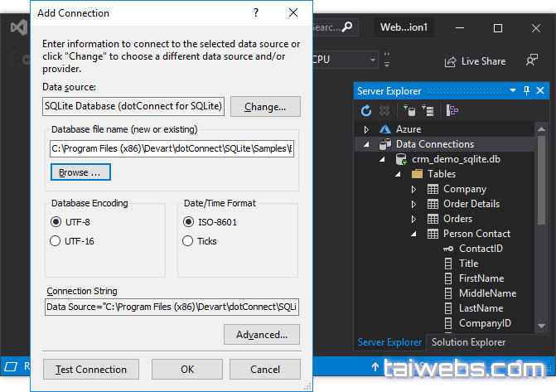Click the Refresh icon in Server Explorer

coord(366,109)
